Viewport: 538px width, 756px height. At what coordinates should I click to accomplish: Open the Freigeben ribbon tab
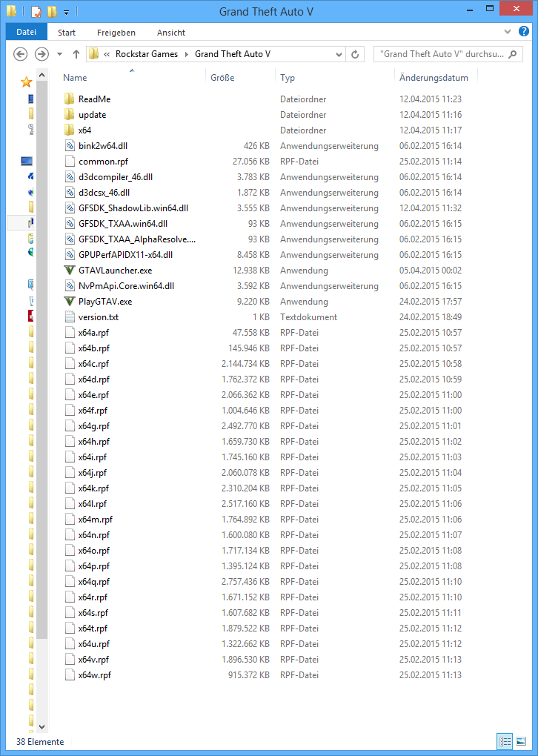click(x=116, y=33)
